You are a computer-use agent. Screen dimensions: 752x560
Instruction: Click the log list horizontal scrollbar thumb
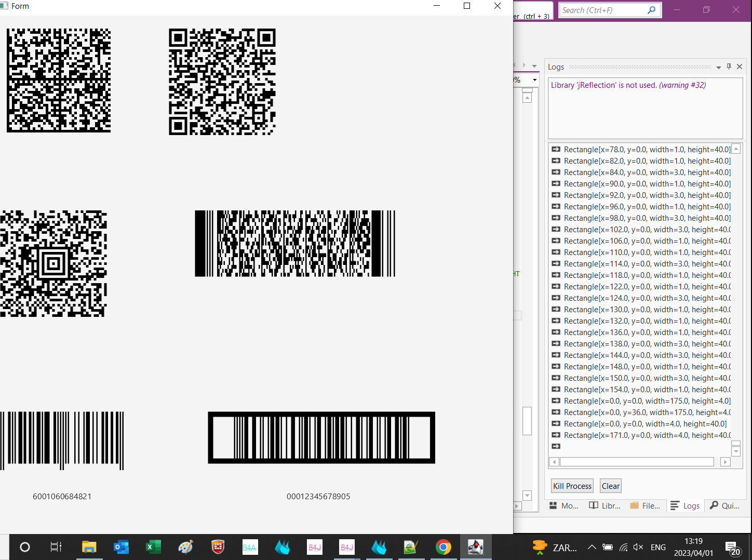tap(637, 462)
